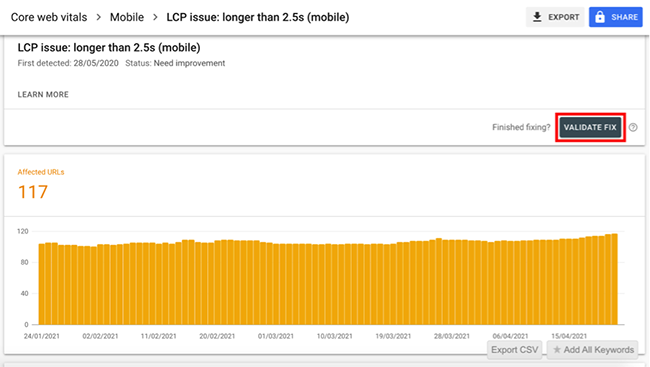The width and height of the screenshot is (650, 367).
Task: Click the 20/02/2021 axis date
Action: [217, 336]
